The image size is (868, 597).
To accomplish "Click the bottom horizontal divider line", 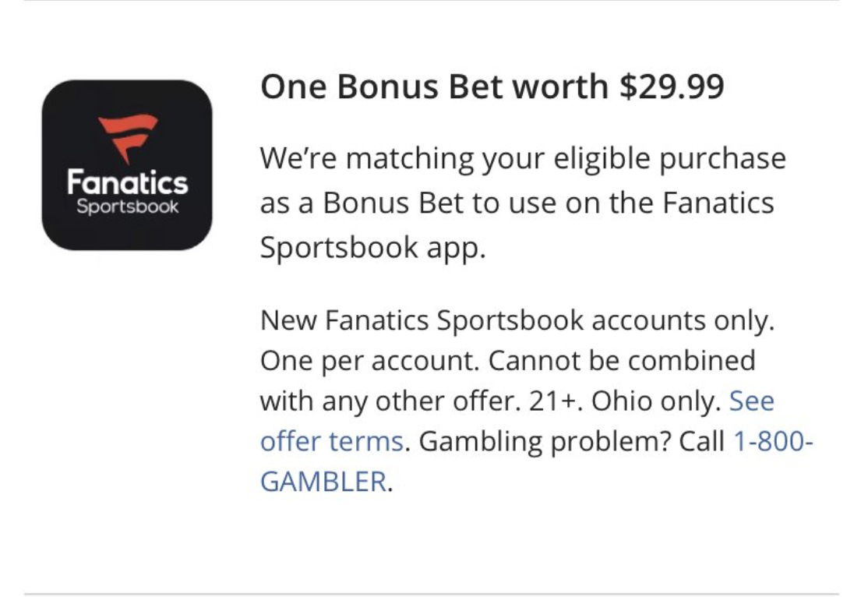I will (x=432, y=594).
